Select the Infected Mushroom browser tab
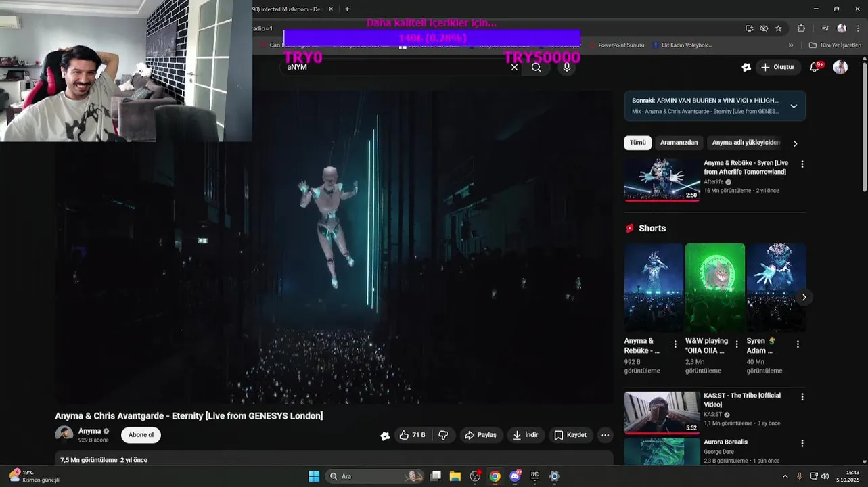Viewport: 868px width, 487px height. point(290,9)
